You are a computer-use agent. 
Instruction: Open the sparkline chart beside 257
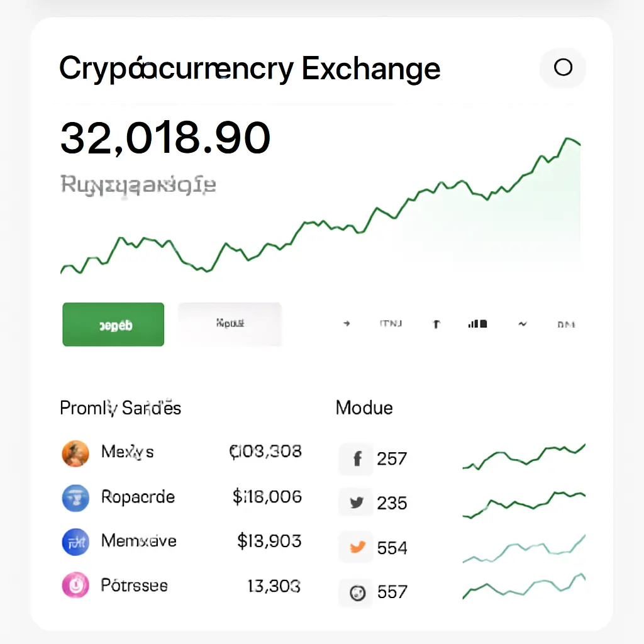point(523,457)
